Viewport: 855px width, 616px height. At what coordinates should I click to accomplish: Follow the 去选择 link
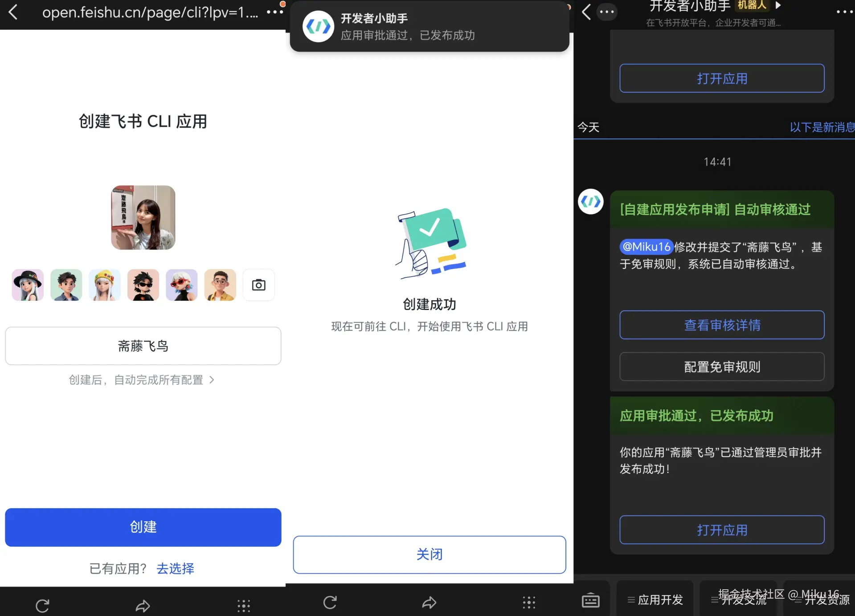pyautogui.click(x=175, y=569)
